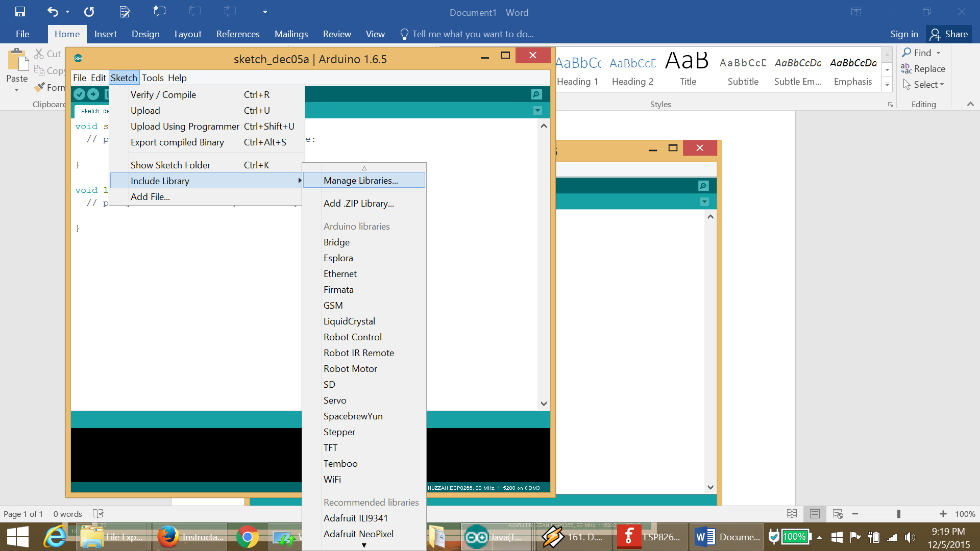Apply the Heading 1 style

[x=577, y=70]
